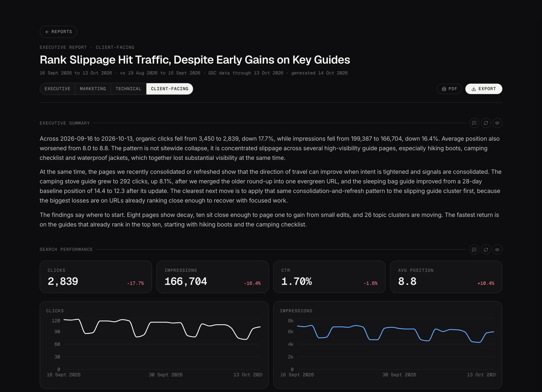Viewport: 542px width, 392px height.
Task: Open the Impressions metric card
Action: [213, 277]
